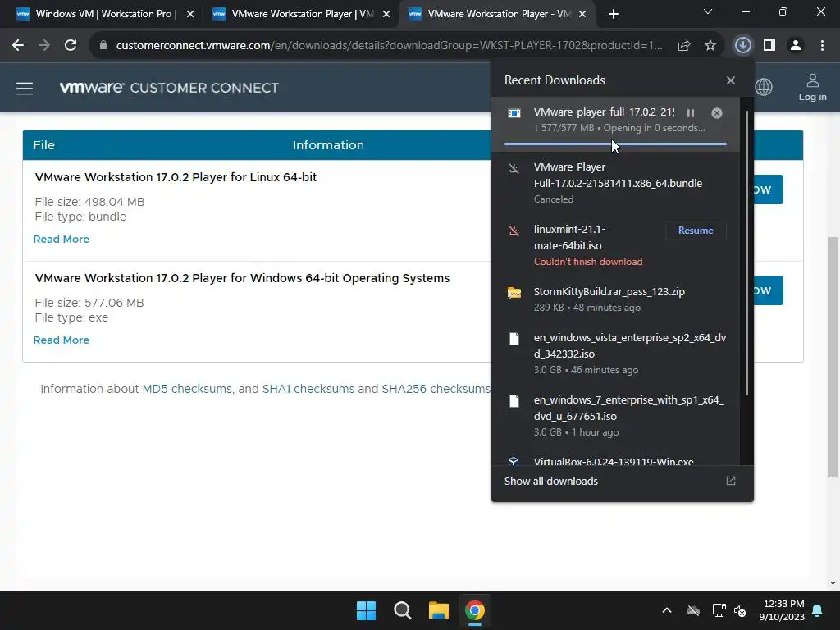Click the VMware-player-full-17.0.2 file name

tap(604, 112)
